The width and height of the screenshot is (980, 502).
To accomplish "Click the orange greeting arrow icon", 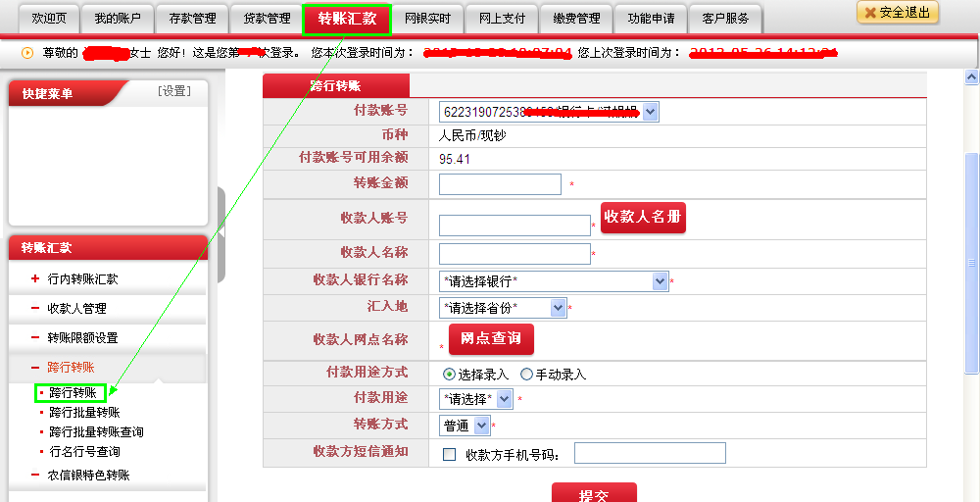I will [x=26, y=53].
